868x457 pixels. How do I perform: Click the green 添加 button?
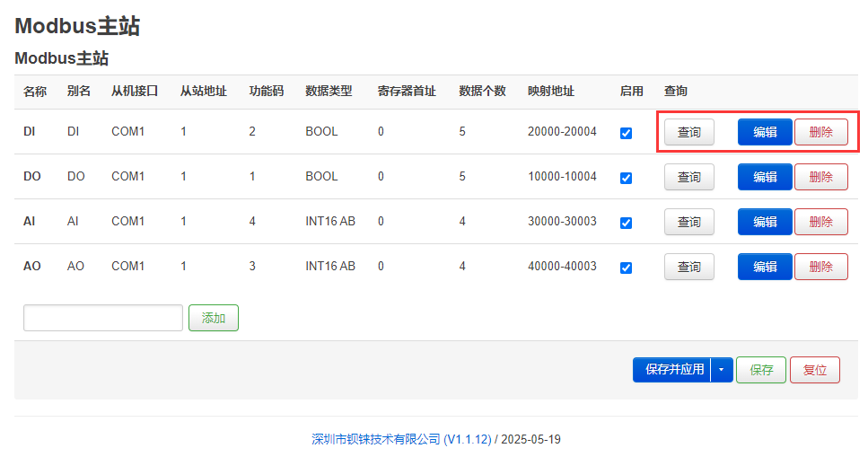pos(214,318)
